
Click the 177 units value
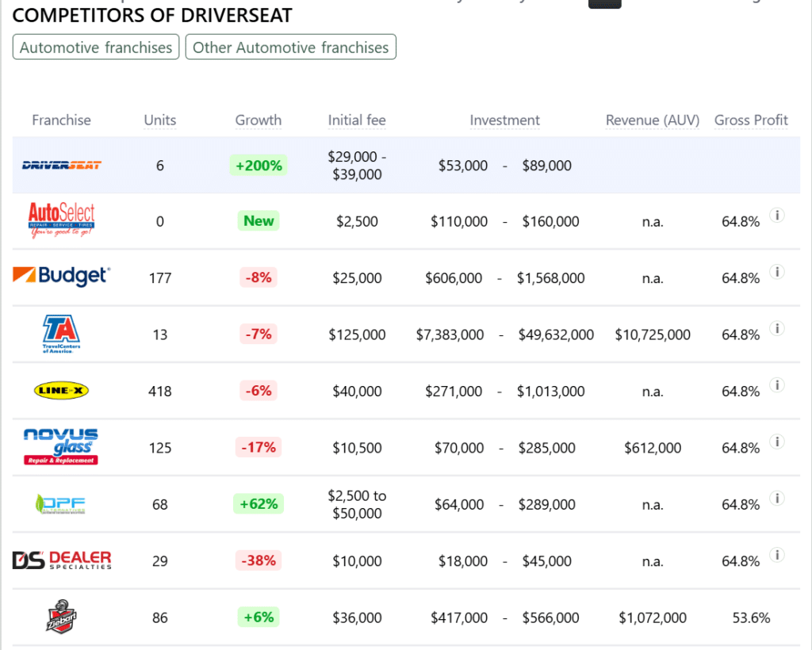click(160, 278)
